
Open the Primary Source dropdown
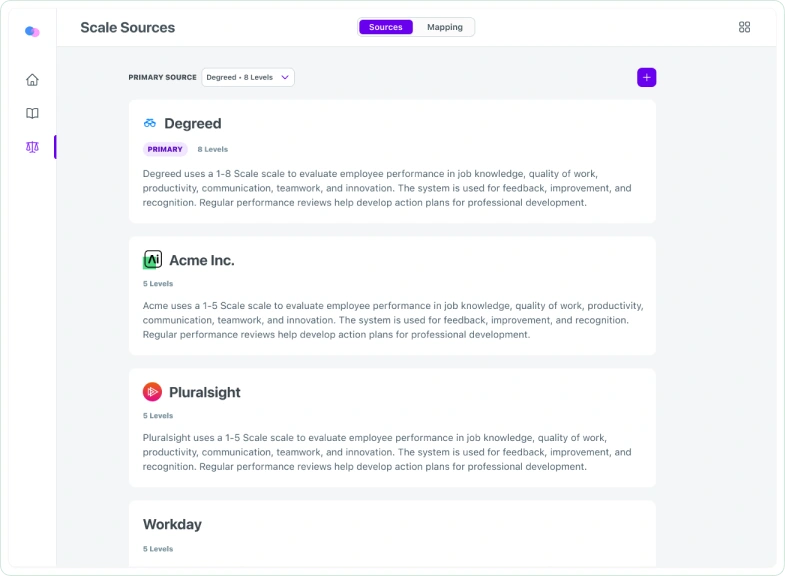tap(248, 78)
